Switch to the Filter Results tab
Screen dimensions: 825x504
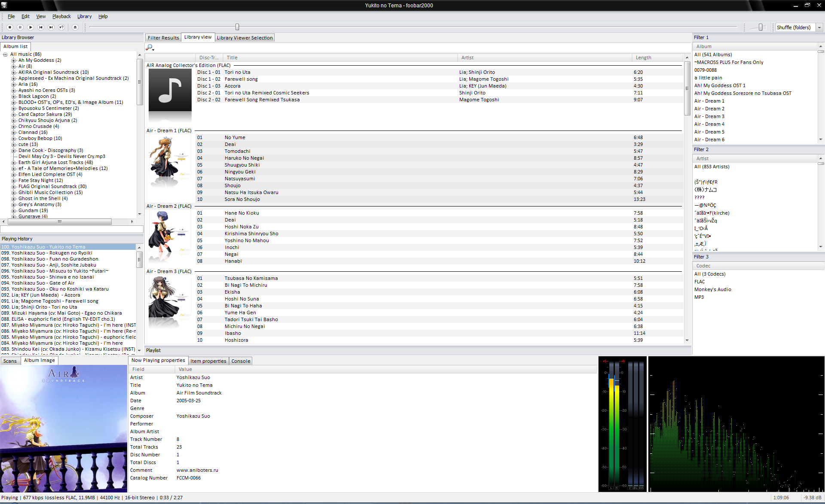click(163, 38)
